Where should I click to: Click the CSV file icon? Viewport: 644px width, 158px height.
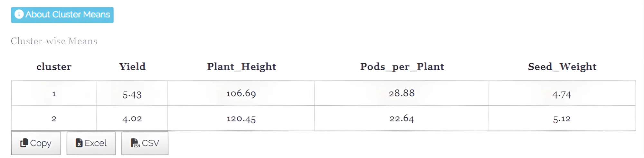(x=135, y=143)
